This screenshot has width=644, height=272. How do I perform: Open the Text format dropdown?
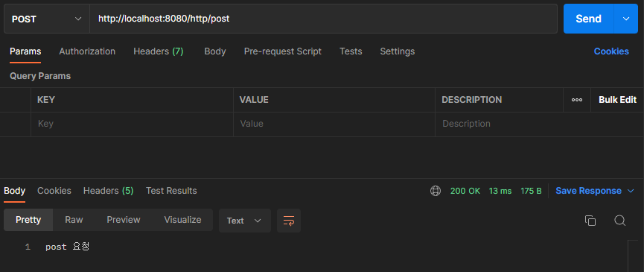coord(244,221)
